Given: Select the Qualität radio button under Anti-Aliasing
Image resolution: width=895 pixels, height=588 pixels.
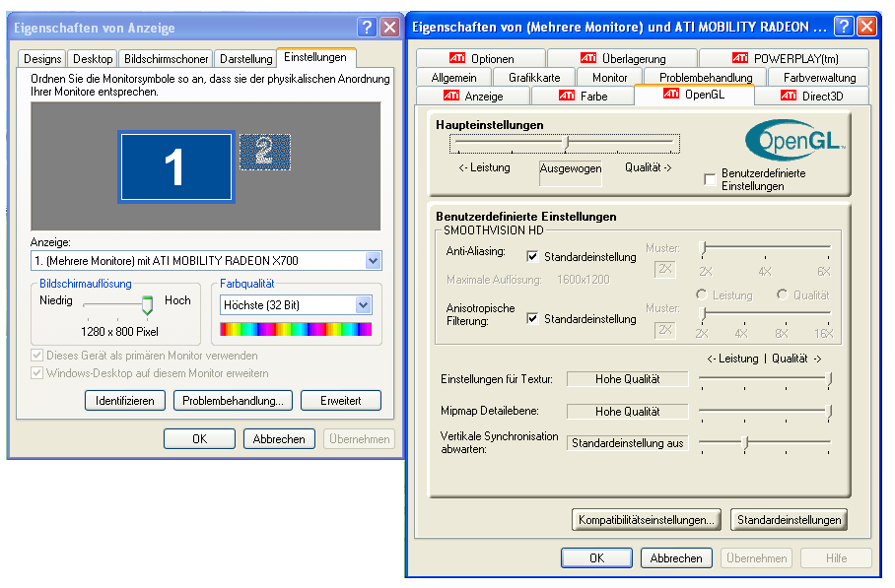Looking at the screenshot, I should click(782, 294).
